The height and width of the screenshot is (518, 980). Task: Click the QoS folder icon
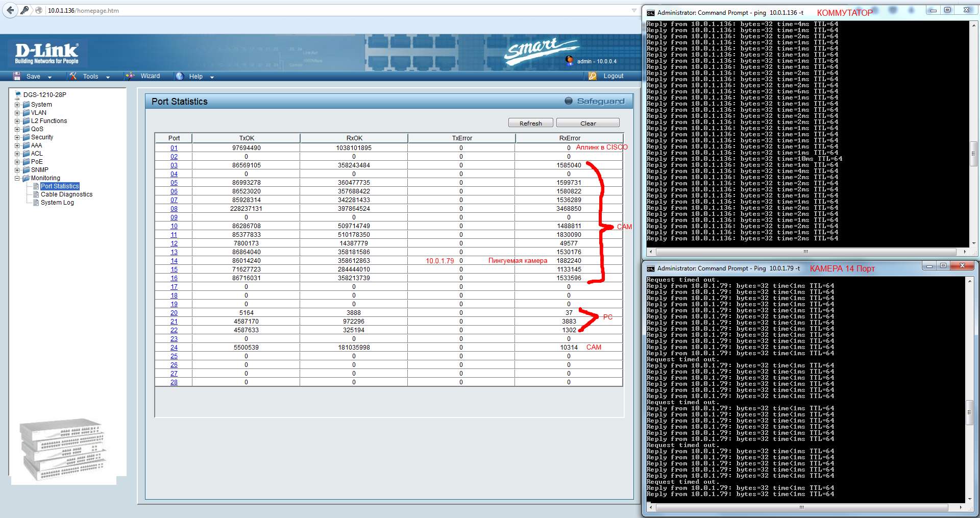[x=26, y=129]
